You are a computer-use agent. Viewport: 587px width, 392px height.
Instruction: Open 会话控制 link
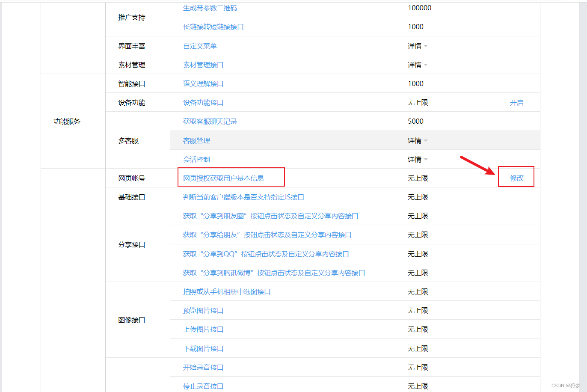(x=196, y=160)
